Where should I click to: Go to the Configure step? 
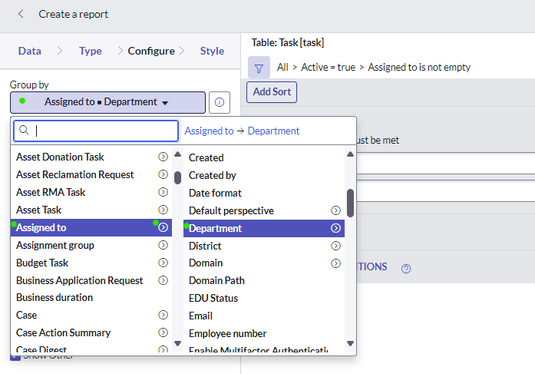pyautogui.click(x=151, y=51)
